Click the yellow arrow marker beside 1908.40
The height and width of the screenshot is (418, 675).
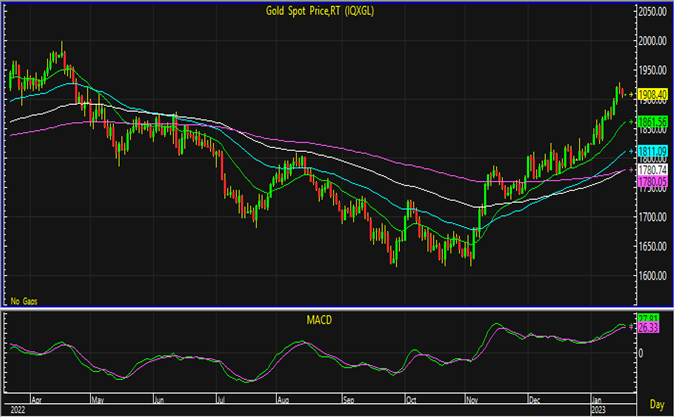(x=629, y=94)
